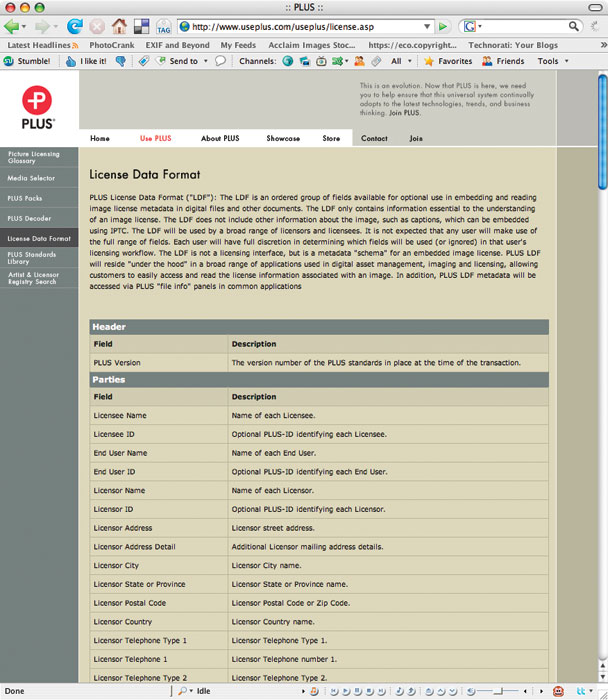Stop loading with the red X icon
This screenshot has width=608, height=700.
tap(97, 27)
